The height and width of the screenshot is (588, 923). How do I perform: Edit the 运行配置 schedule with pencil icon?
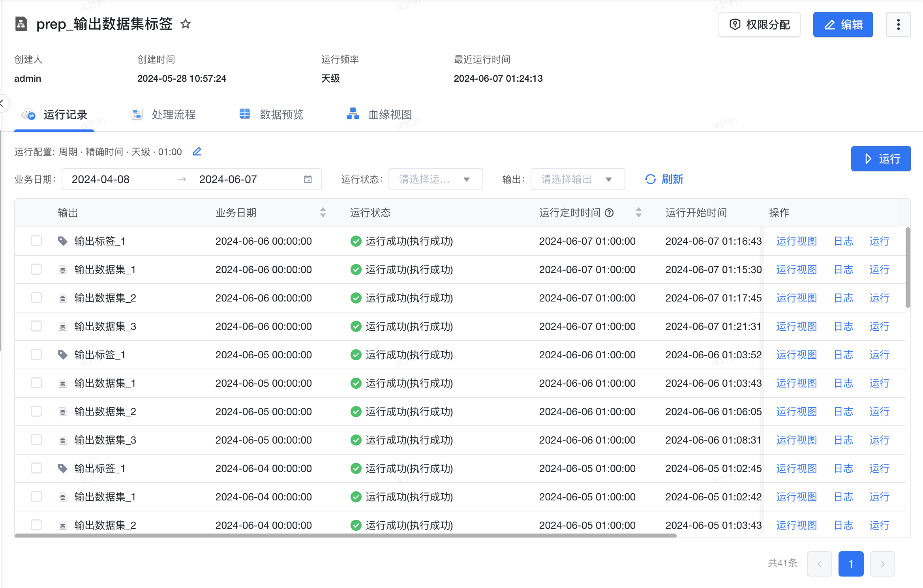(197, 152)
